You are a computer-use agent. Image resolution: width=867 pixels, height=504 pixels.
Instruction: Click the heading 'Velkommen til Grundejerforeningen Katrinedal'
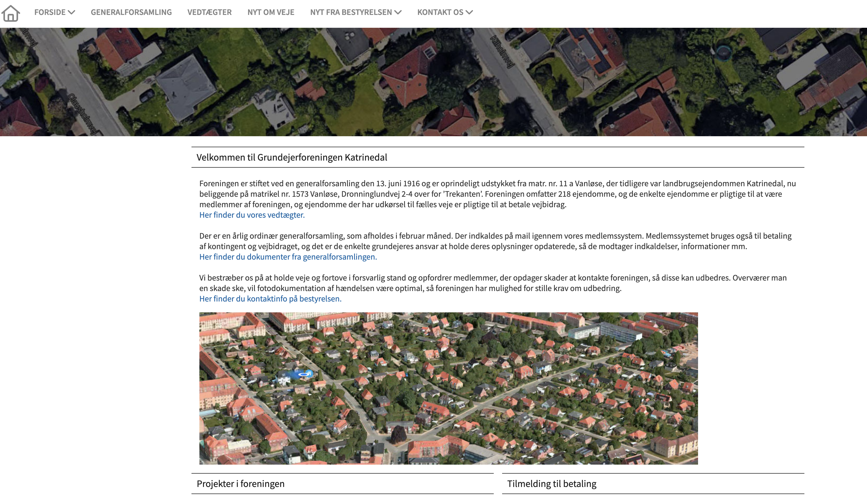pos(292,157)
